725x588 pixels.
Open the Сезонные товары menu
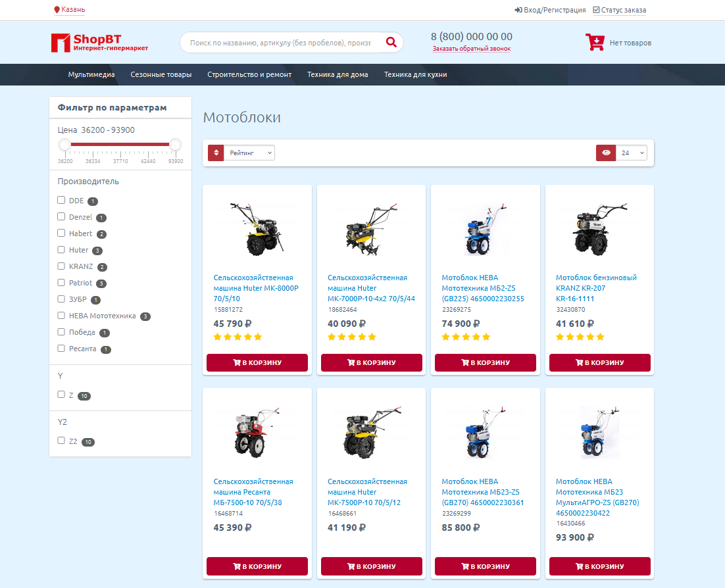[x=161, y=74]
